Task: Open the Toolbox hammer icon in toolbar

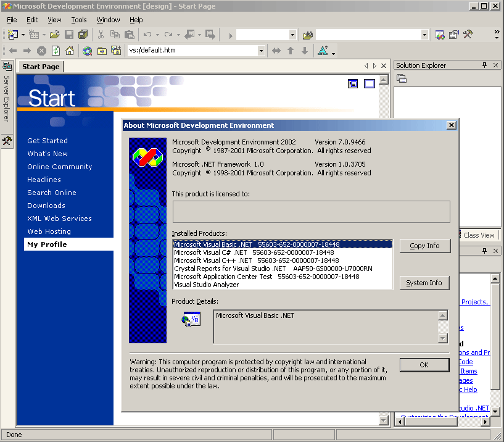Action: (468, 35)
